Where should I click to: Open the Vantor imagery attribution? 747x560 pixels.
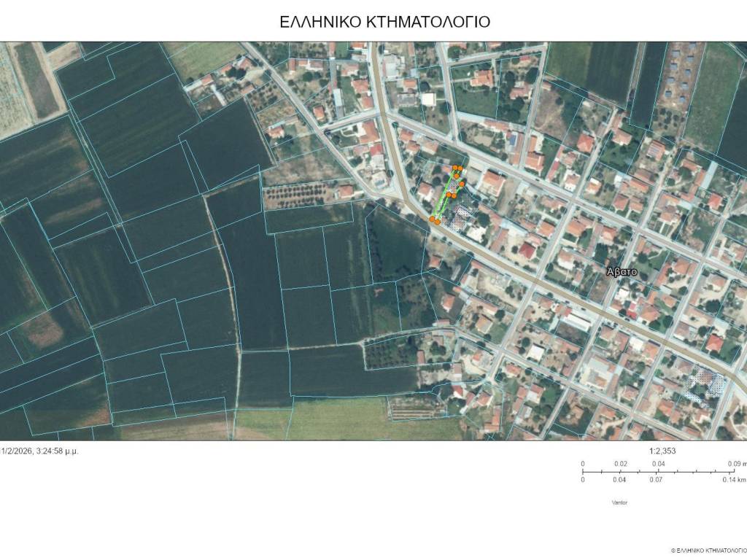619,502
